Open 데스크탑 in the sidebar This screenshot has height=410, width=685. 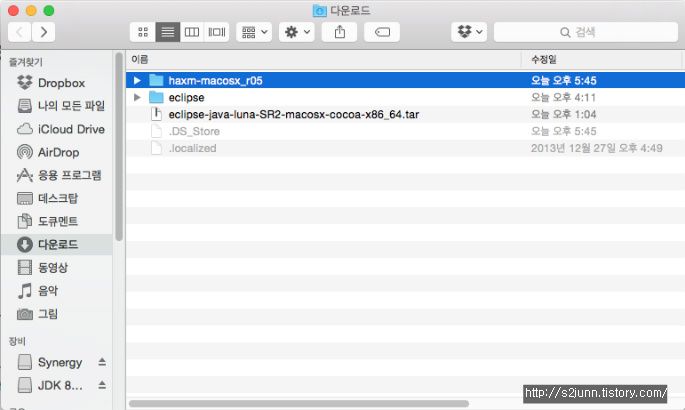(57, 198)
